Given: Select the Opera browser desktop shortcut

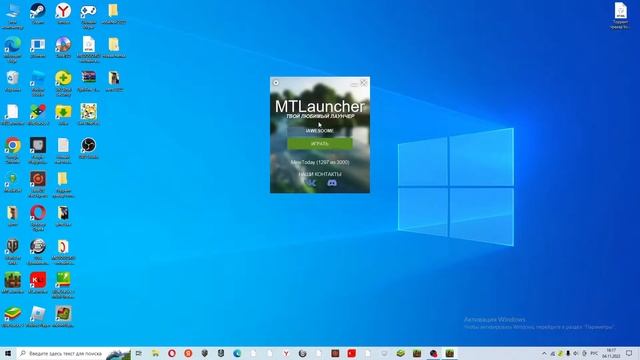Looking at the screenshot, I should [x=38, y=218].
